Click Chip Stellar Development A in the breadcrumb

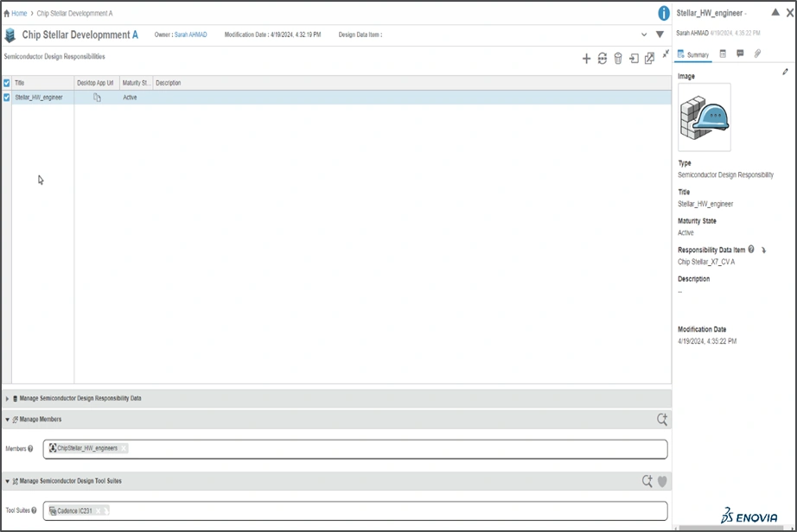pyautogui.click(x=74, y=14)
